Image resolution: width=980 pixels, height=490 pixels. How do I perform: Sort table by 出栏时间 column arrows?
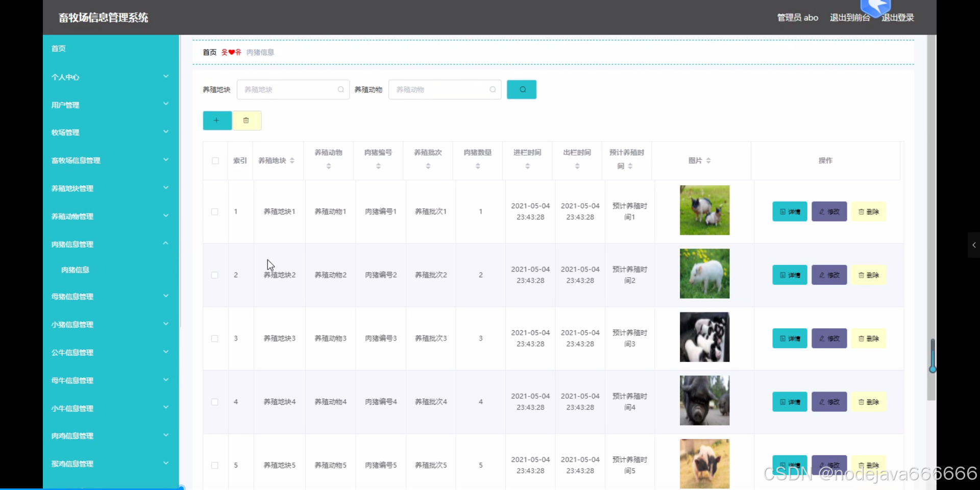577,166
